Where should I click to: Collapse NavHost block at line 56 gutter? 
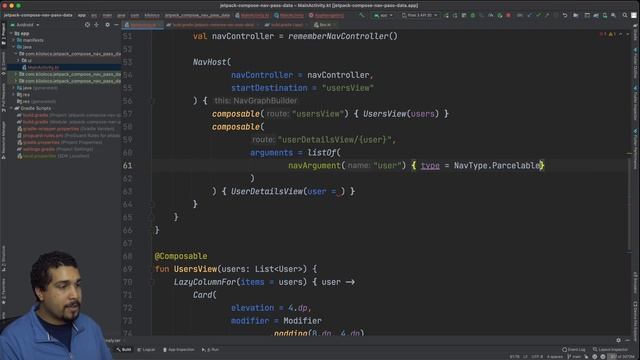[x=152, y=101]
